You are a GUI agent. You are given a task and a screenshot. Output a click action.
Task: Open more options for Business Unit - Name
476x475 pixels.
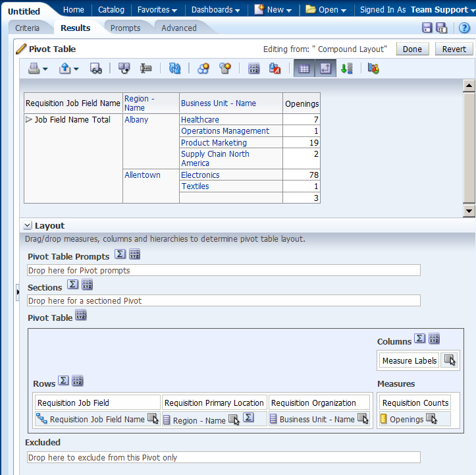click(363, 418)
